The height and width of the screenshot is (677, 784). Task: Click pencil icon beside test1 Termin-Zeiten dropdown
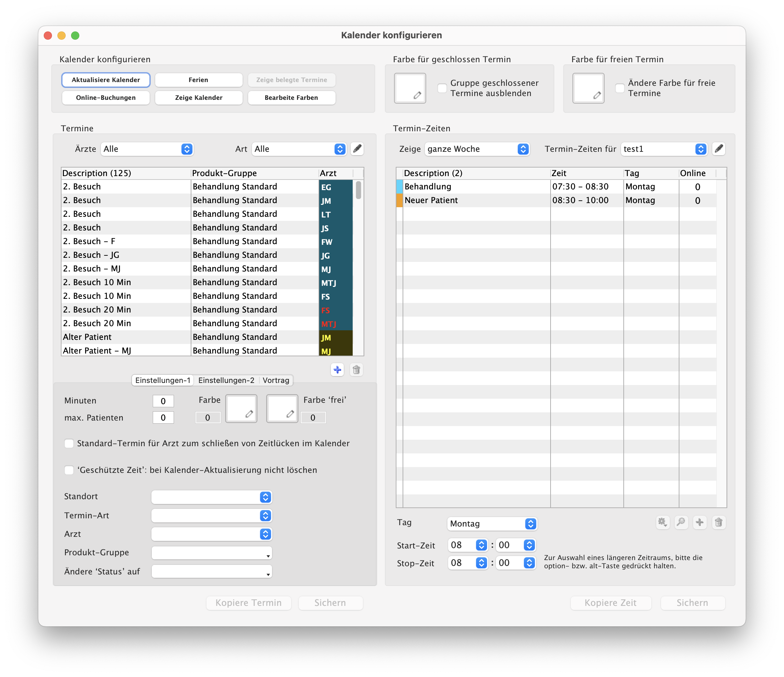tap(718, 149)
